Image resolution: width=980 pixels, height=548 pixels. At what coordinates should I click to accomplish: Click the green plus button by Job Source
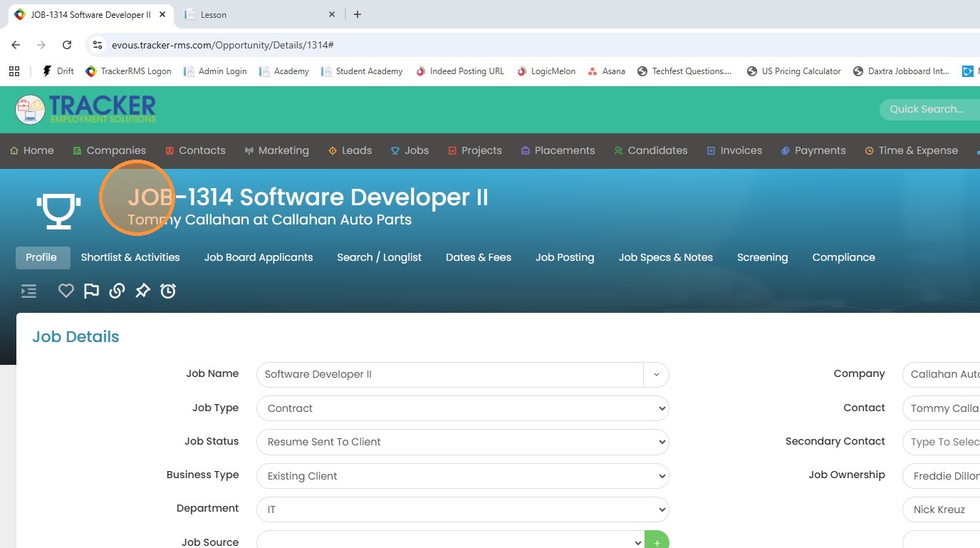pos(656,542)
